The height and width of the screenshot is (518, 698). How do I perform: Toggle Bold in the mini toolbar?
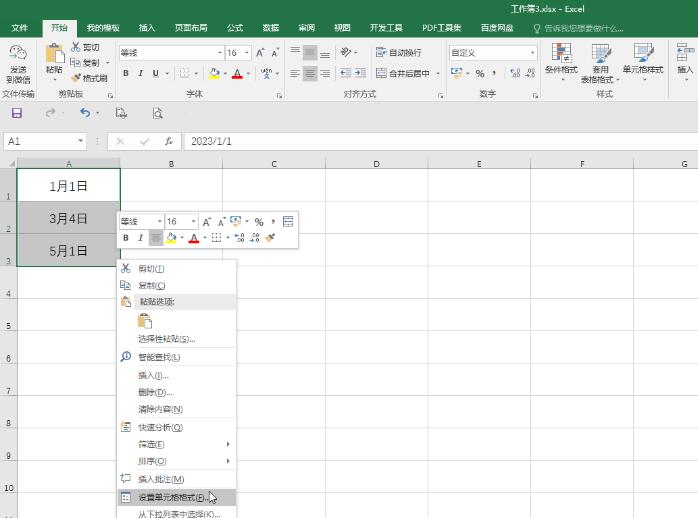coord(126,238)
